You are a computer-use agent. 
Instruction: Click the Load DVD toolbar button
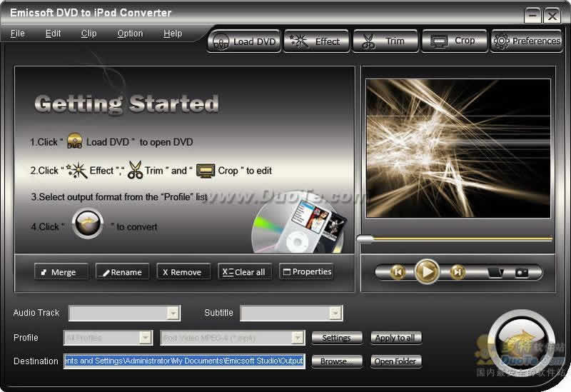(x=244, y=41)
